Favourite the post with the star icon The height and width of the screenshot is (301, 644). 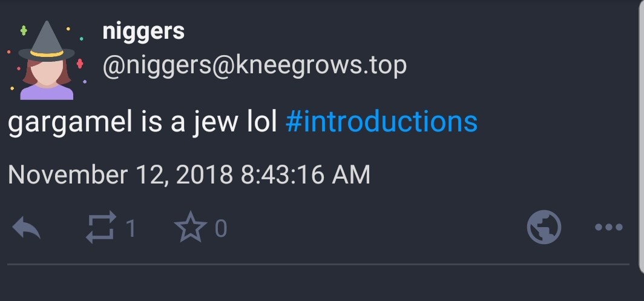191,227
